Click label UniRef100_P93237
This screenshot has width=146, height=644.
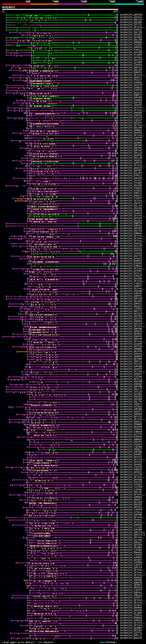[131, 80]
